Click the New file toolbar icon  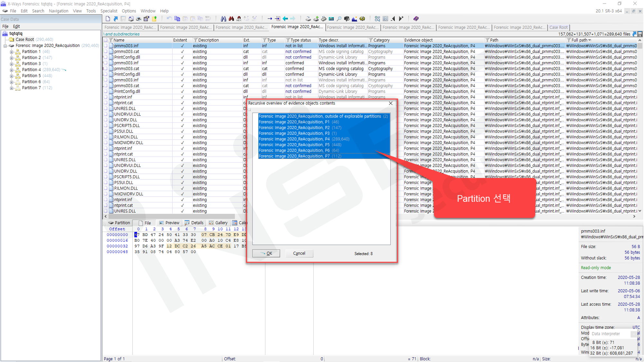pos(108,19)
